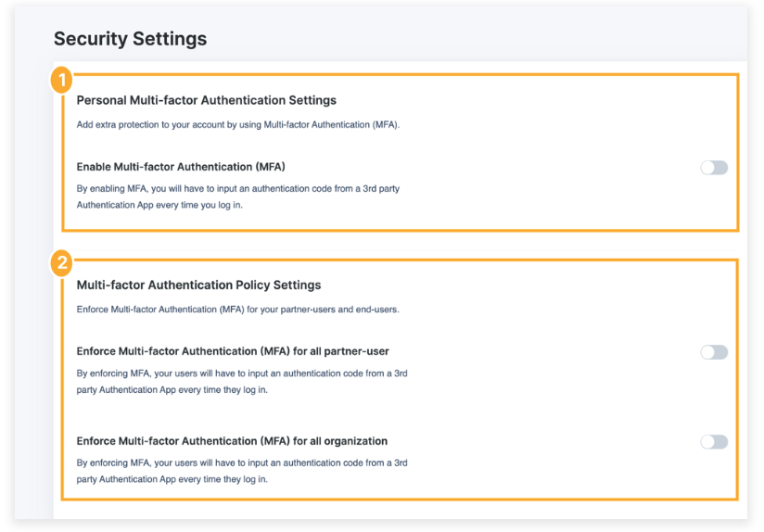Image resolution: width=764 pixels, height=532 pixels.
Task: Click 'Enforce Multi-factor Authentication (MFA) for your partner-users' description
Action: click(x=237, y=310)
